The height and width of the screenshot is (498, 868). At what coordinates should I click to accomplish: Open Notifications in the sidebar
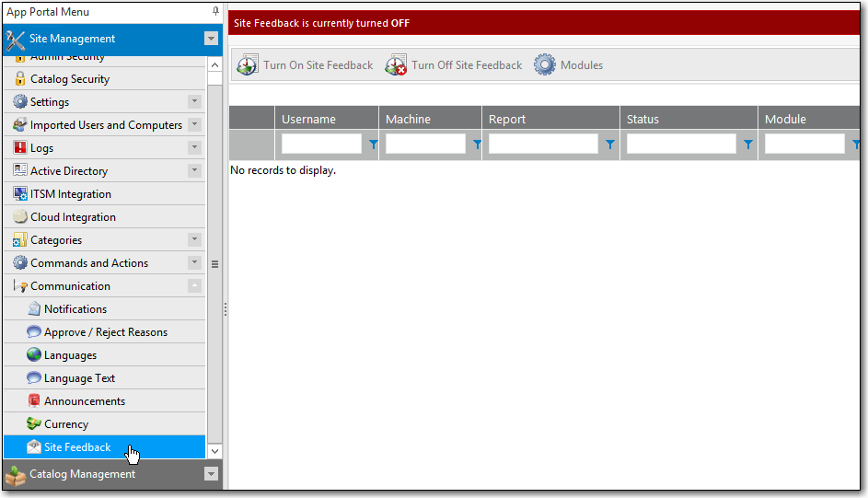75,309
